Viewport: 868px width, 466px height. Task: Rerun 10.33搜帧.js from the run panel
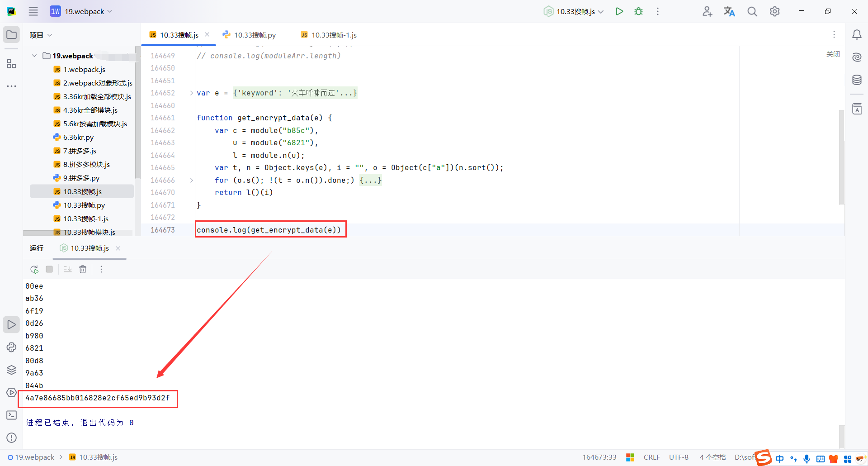(34, 269)
